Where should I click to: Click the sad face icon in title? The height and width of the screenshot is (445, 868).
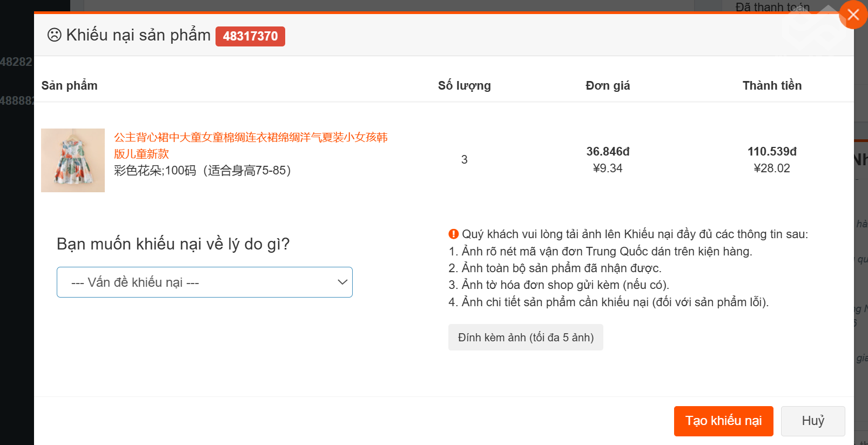54,35
